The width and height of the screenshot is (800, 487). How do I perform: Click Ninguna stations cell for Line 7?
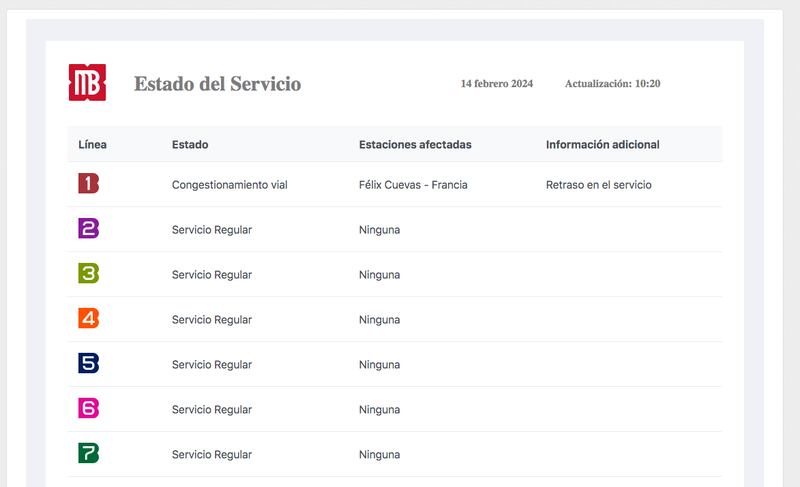[379, 455]
